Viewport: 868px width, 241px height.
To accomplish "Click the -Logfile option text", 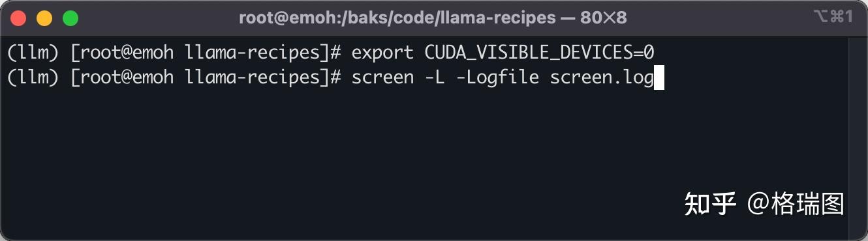I will [497, 78].
